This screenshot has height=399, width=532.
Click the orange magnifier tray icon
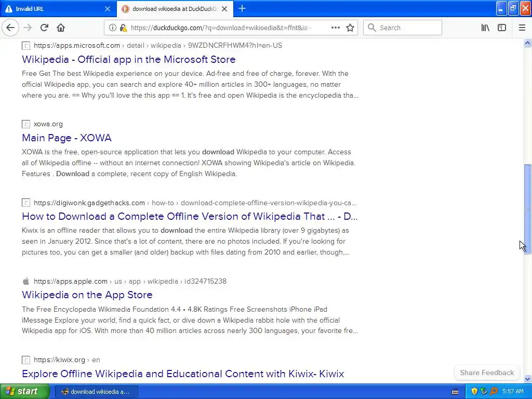click(x=494, y=392)
